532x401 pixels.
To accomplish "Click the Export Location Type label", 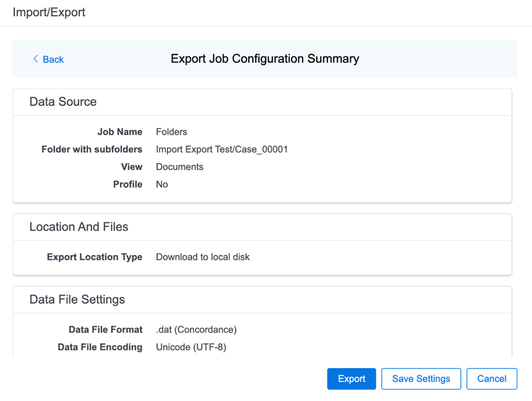I will tap(95, 257).
